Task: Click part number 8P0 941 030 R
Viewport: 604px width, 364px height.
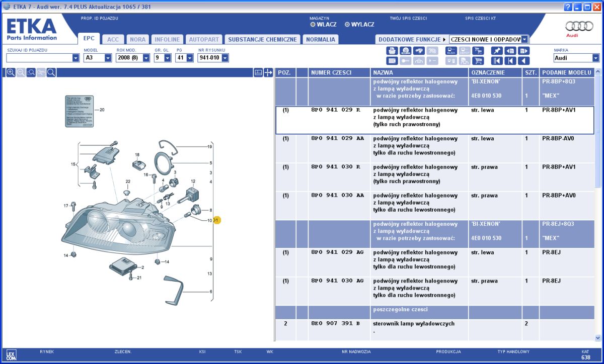Action: [336, 167]
